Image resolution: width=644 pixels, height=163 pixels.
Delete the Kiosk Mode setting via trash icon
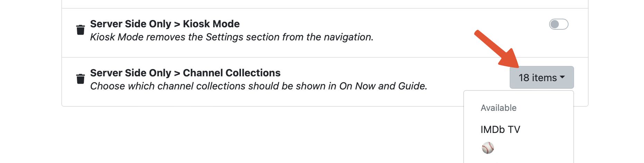click(80, 30)
